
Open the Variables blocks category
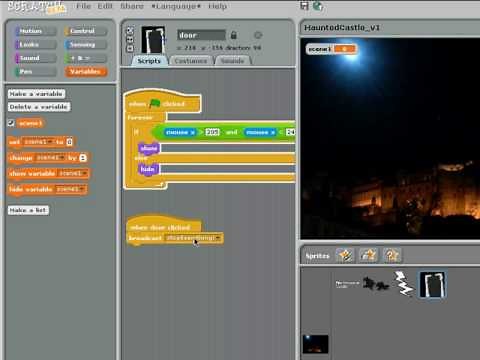coord(86,71)
